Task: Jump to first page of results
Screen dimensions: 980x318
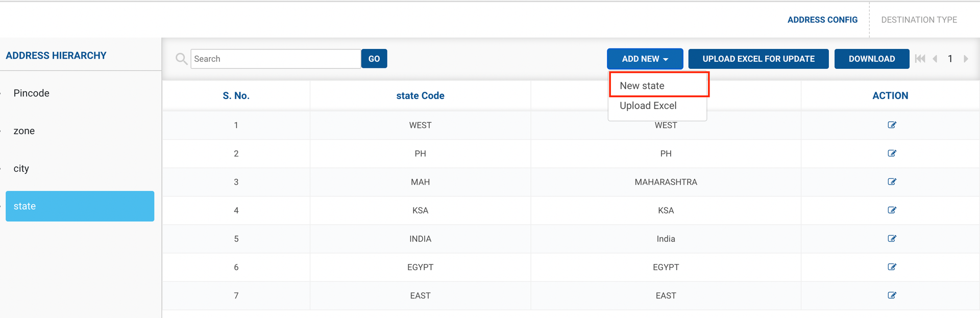Action: (x=920, y=59)
